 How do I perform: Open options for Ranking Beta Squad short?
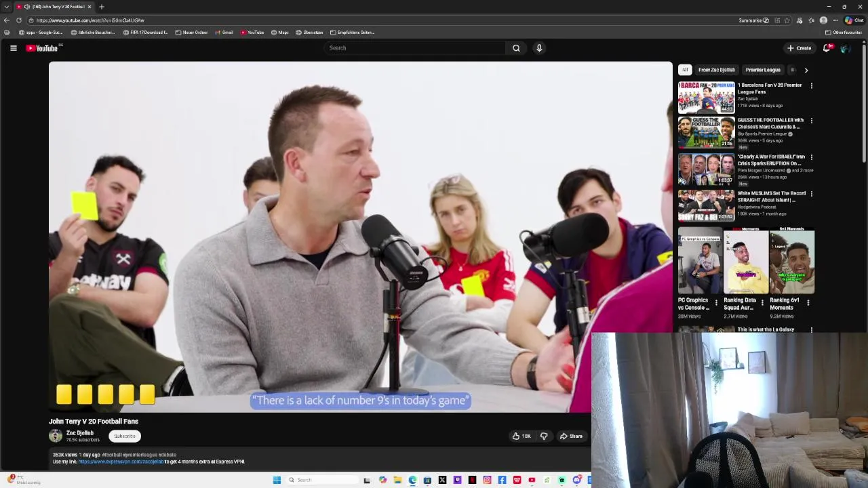coord(762,303)
